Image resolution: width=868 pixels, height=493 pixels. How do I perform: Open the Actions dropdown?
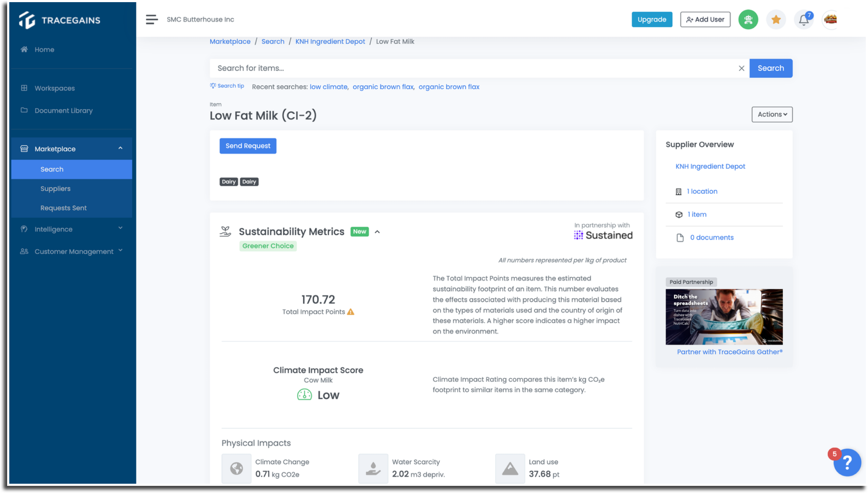point(772,115)
